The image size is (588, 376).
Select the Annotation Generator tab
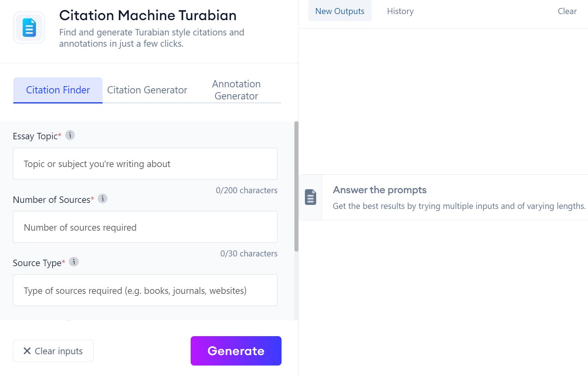(x=236, y=90)
